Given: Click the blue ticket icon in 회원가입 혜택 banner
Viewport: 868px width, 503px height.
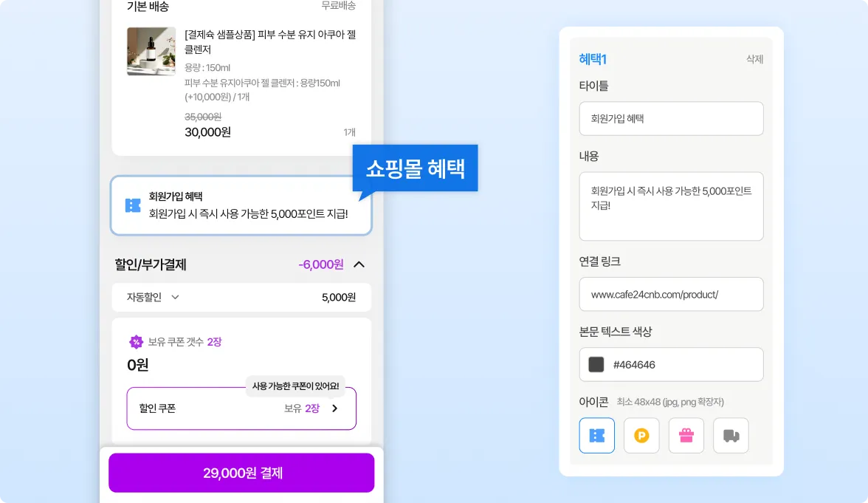Looking at the screenshot, I should (x=133, y=205).
